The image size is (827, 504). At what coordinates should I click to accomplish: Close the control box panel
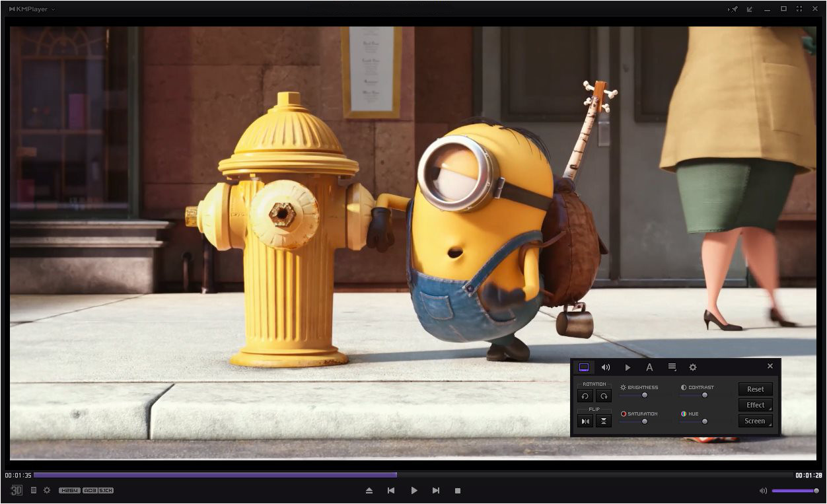pyautogui.click(x=770, y=366)
